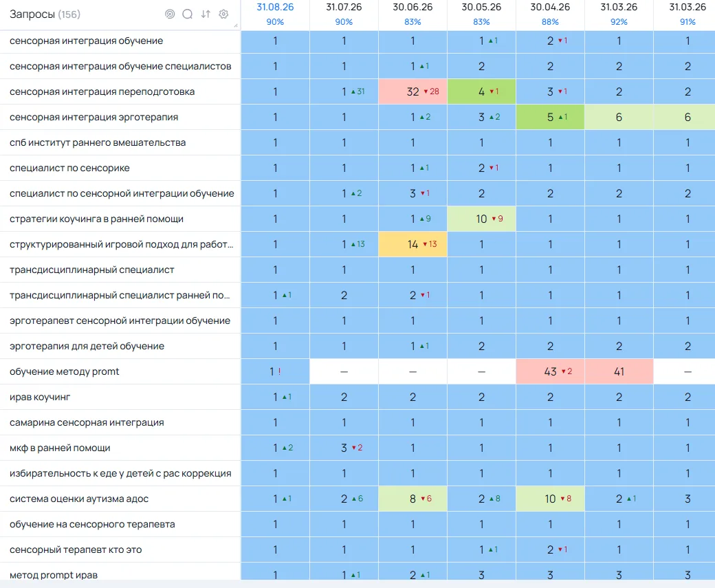Image resolution: width=715 pixels, height=588 pixels.
Task: Select query 'трансдисциплинарный специалист ранней по…'
Action: pos(120,296)
